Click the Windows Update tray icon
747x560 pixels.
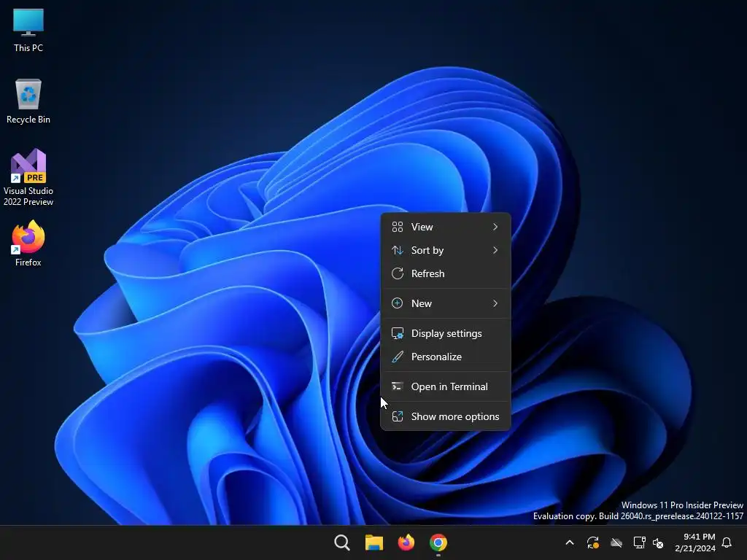592,542
